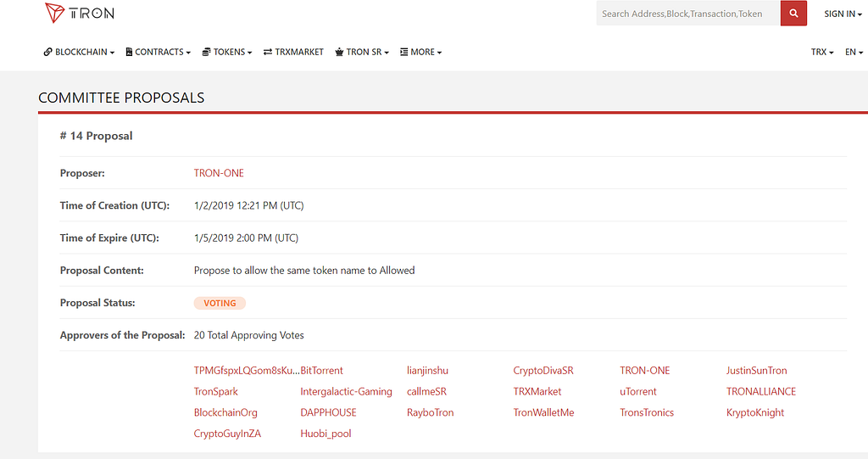Open approver CryptoDivaSR link
This screenshot has height=459, width=868.
[543, 370]
